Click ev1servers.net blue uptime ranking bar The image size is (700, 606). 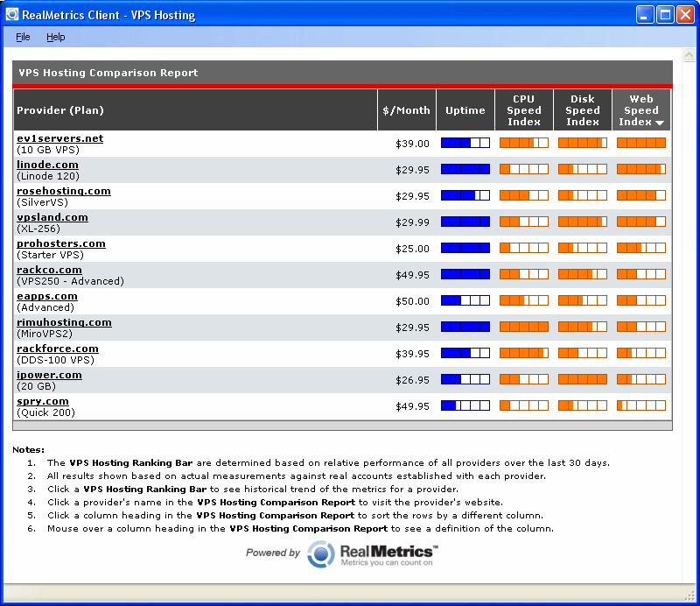pos(465,143)
